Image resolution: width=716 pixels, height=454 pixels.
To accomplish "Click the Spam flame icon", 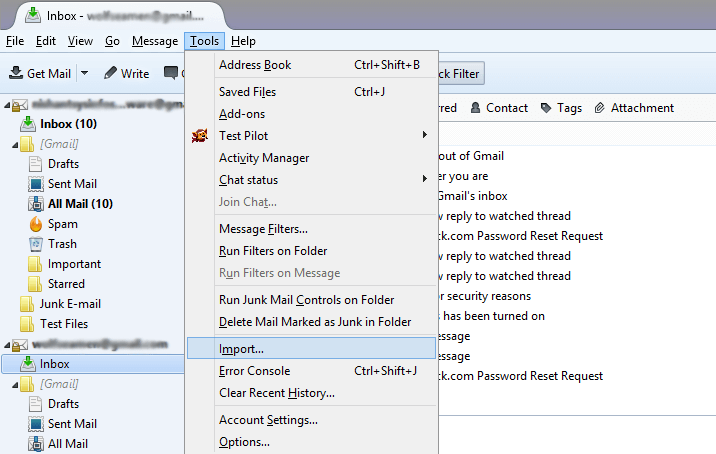I will pos(36,224).
